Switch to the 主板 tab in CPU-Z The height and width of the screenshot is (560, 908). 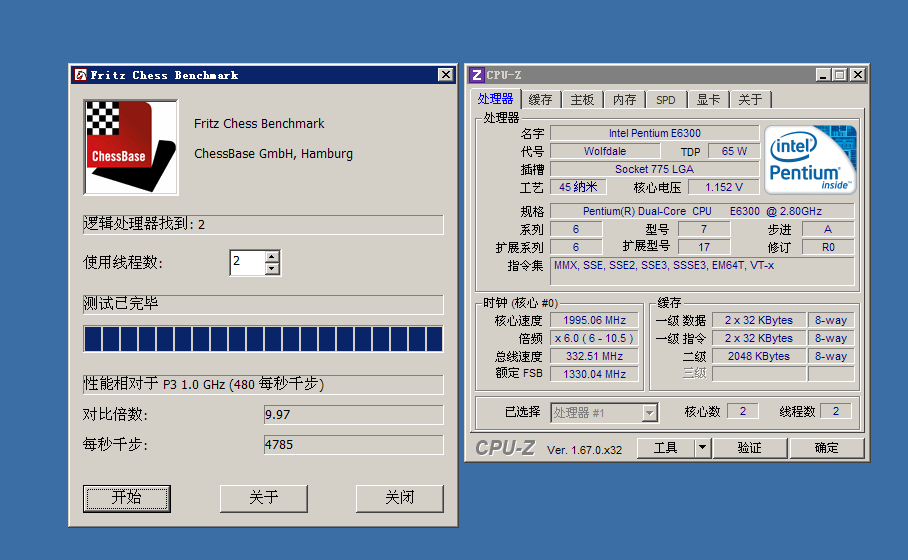(582, 100)
